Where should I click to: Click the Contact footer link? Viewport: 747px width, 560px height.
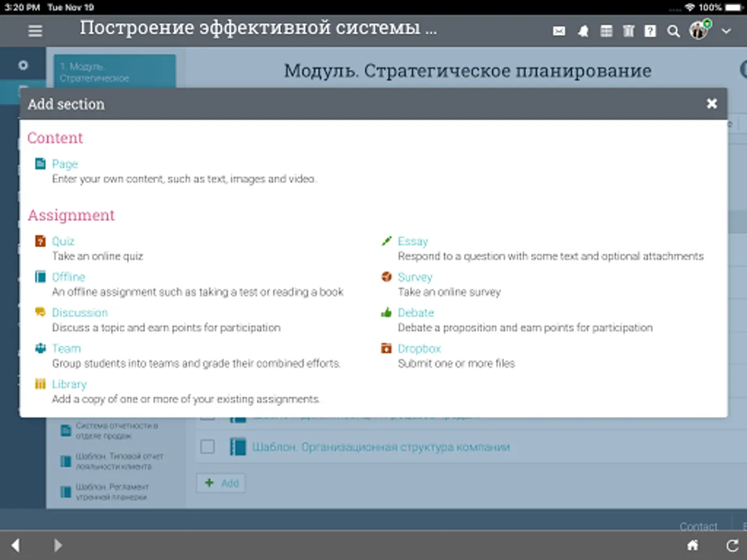pyautogui.click(x=698, y=526)
